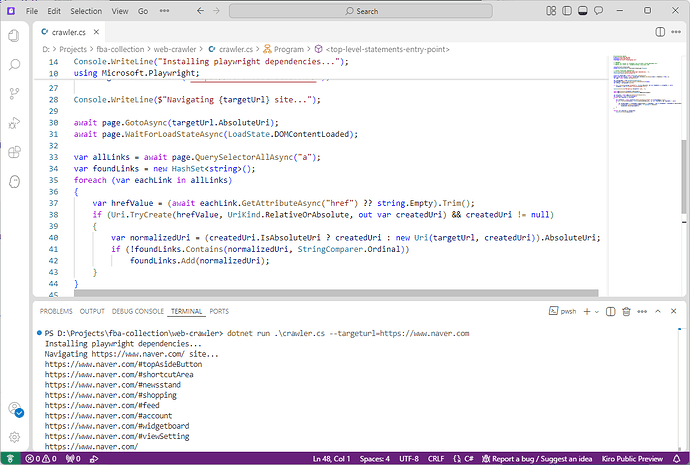Viewport: 690px width, 465px height.
Task: Expand the overflow menu ellipsis in the menu bar
Action: [x=164, y=11]
